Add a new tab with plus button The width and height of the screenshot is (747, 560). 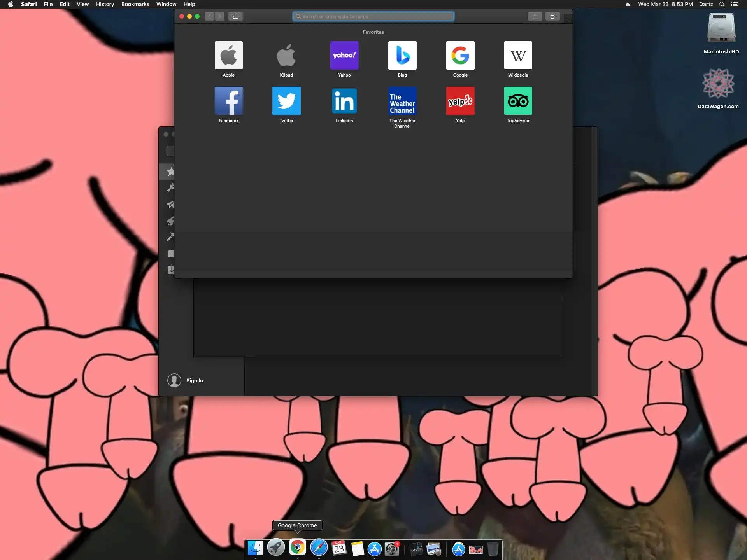[568, 19]
